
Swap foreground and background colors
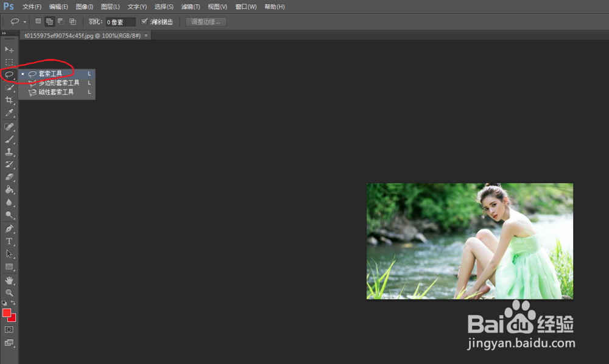(13, 303)
